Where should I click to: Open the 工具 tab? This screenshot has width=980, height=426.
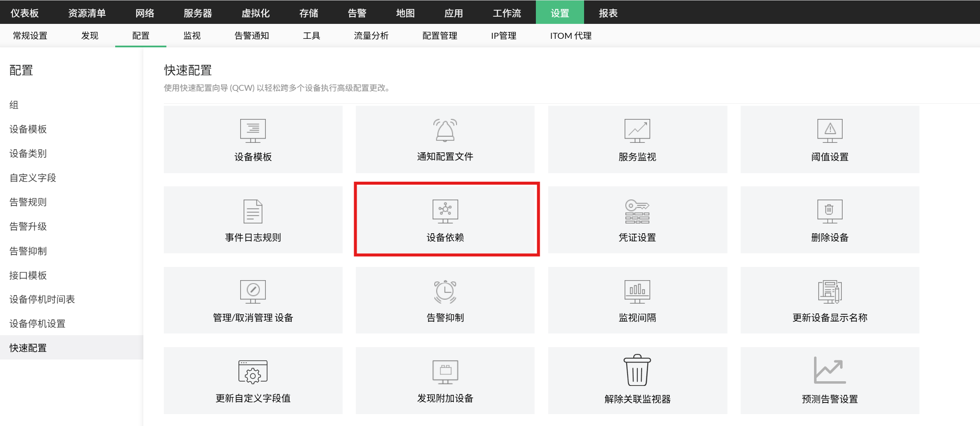311,36
